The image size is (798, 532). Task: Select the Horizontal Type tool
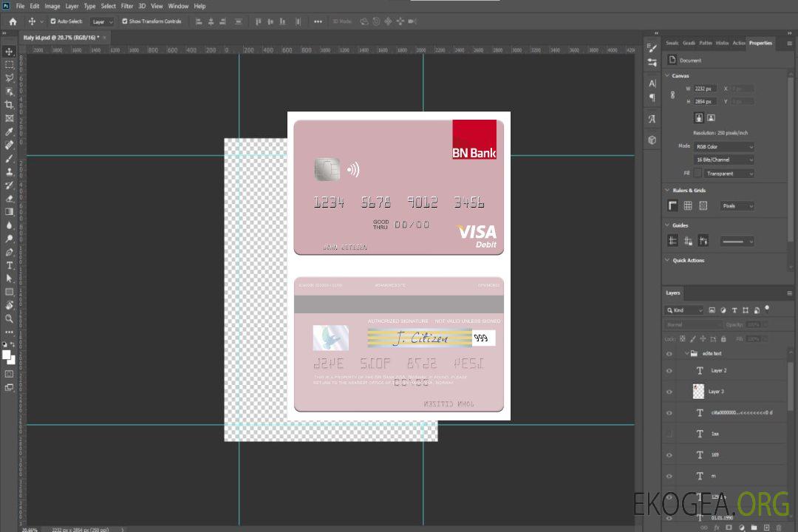coord(9,265)
